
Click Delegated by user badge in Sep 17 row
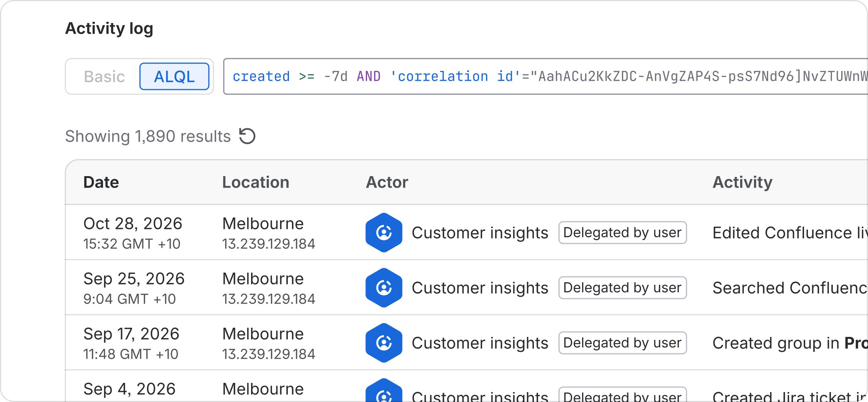coord(623,343)
